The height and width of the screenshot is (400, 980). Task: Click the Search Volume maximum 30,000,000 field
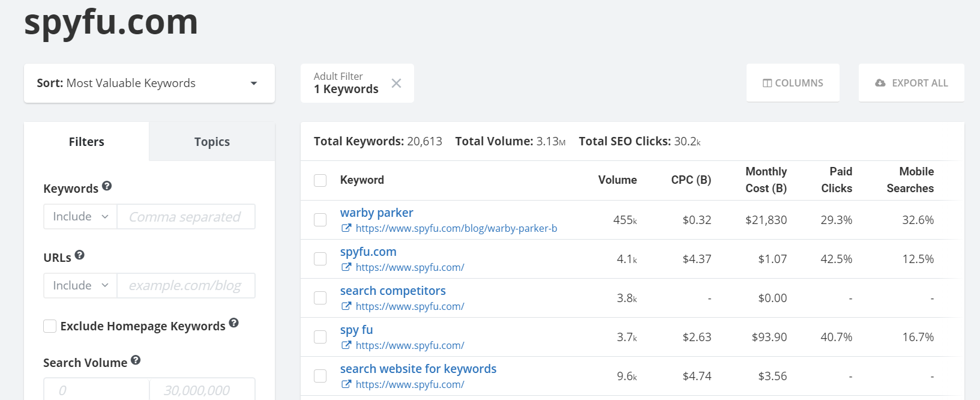tap(202, 389)
